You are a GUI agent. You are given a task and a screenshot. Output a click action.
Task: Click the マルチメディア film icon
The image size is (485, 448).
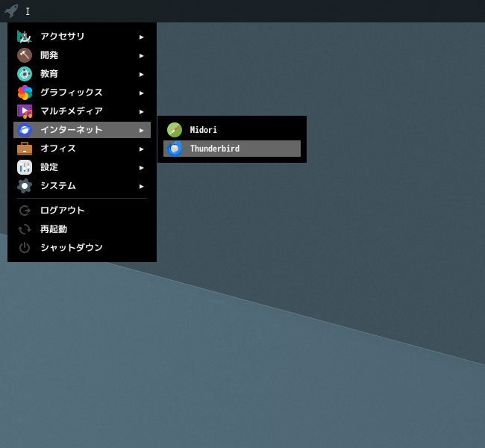click(x=25, y=111)
